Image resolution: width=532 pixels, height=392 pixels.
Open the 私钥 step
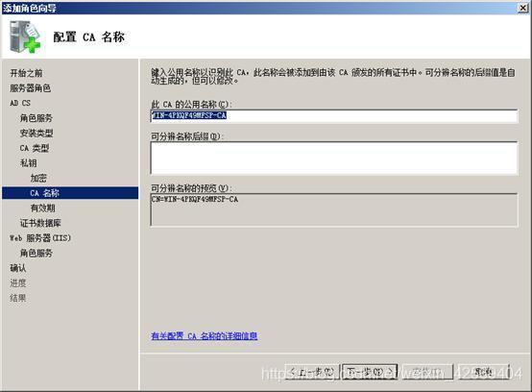tap(29, 163)
